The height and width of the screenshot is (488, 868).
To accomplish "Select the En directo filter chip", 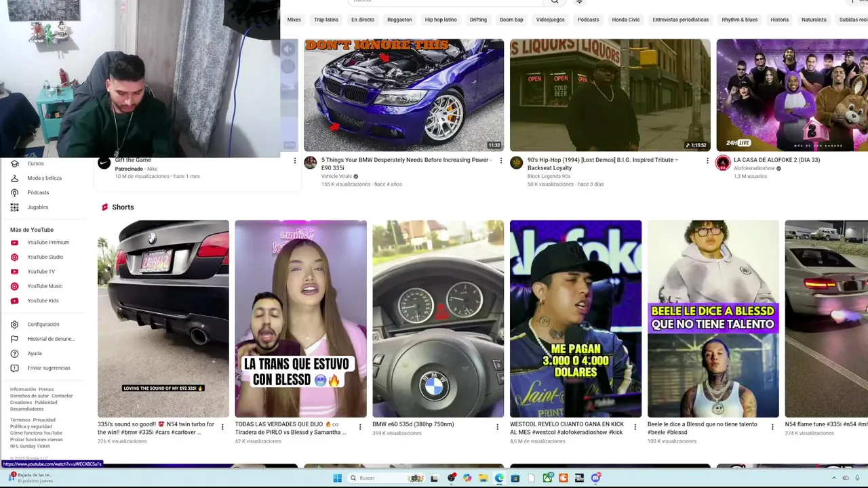I will point(363,20).
